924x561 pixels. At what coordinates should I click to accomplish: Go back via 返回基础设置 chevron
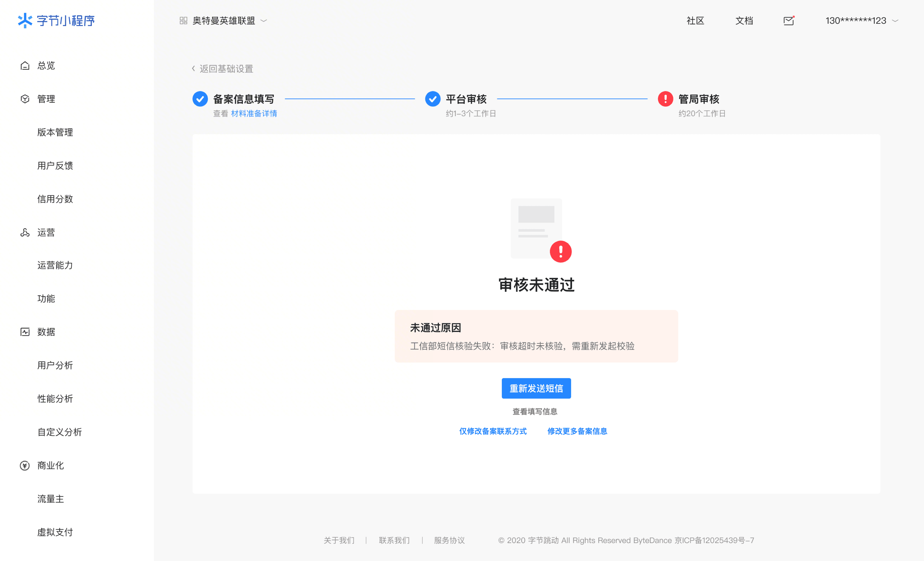click(193, 69)
